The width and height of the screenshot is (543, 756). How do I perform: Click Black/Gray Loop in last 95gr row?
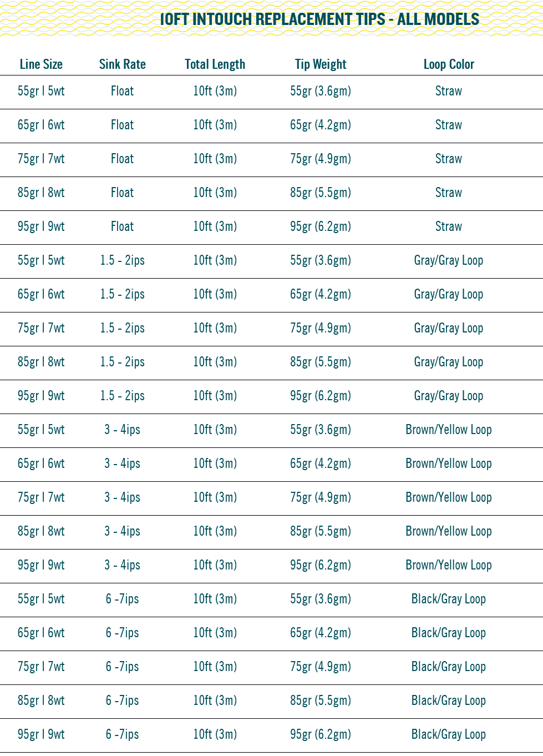click(449, 734)
